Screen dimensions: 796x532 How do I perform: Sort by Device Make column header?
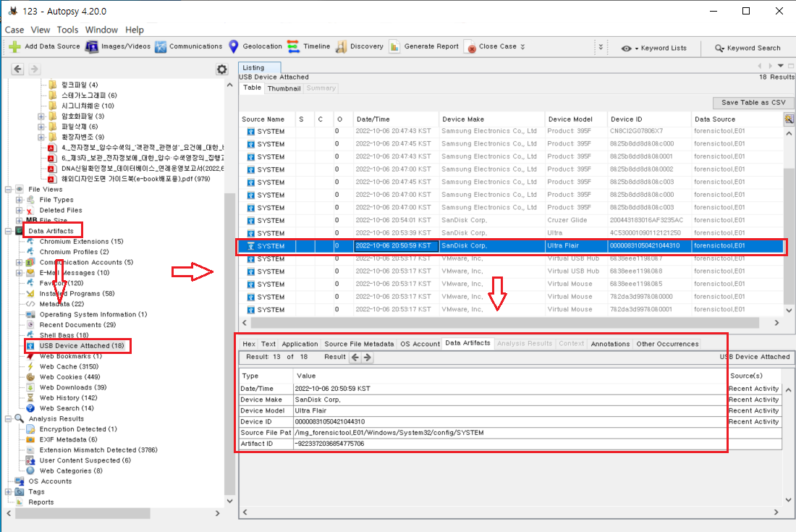click(x=492, y=119)
